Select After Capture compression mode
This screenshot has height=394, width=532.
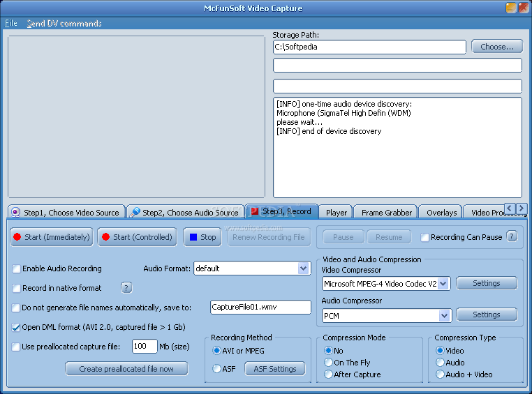coord(328,374)
